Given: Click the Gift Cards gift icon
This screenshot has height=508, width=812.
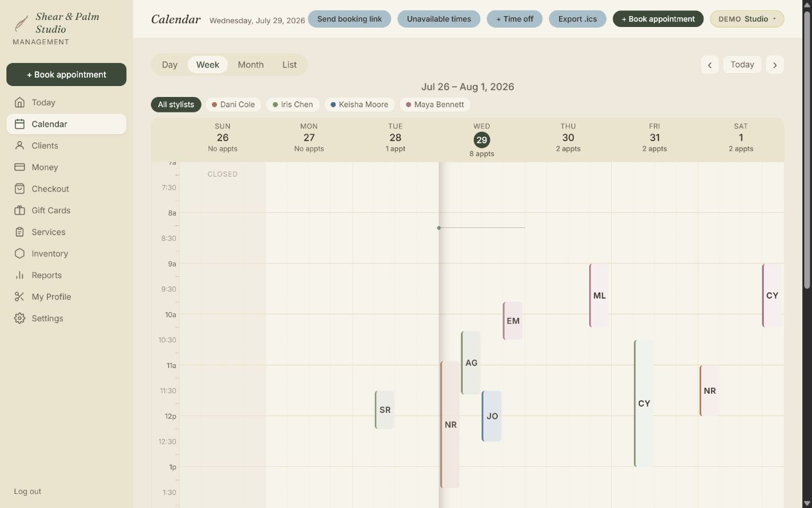Looking at the screenshot, I should coord(20,211).
